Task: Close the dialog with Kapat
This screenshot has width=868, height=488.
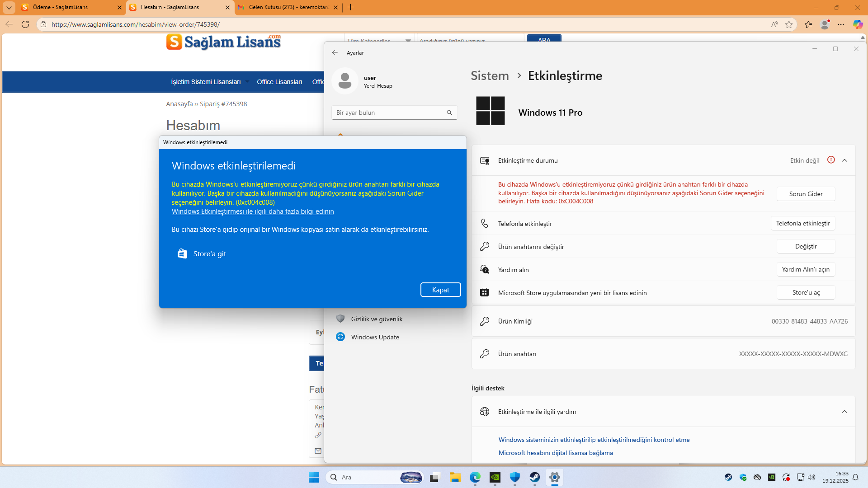Action: (x=440, y=290)
